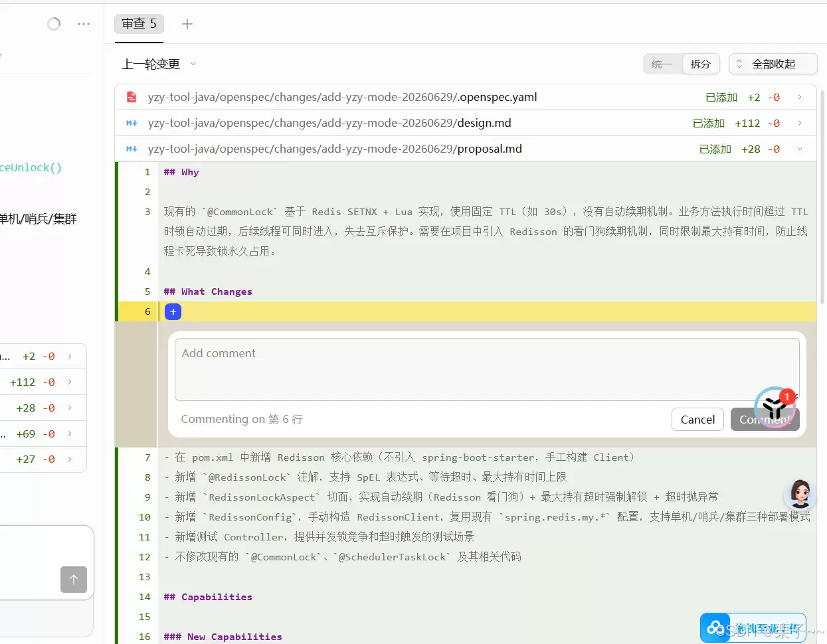Click line 11 about 新增测试 Controller

(320, 537)
